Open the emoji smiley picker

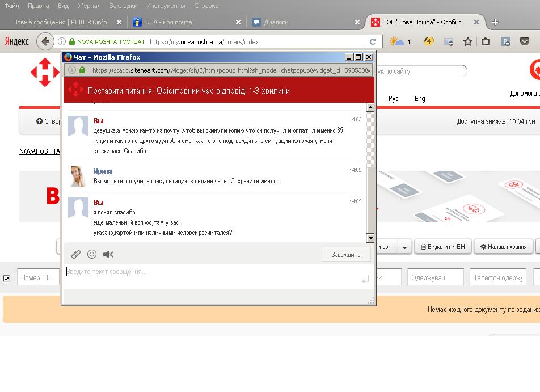(92, 254)
